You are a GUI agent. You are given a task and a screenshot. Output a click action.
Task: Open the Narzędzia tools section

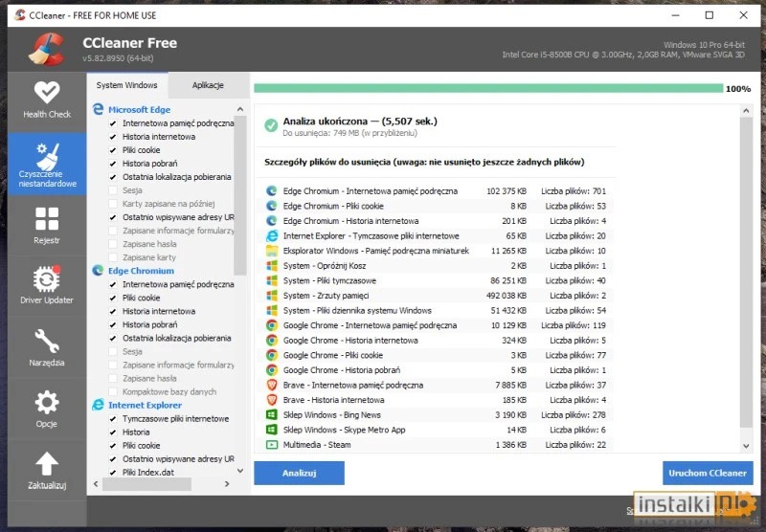(x=46, y=347)
